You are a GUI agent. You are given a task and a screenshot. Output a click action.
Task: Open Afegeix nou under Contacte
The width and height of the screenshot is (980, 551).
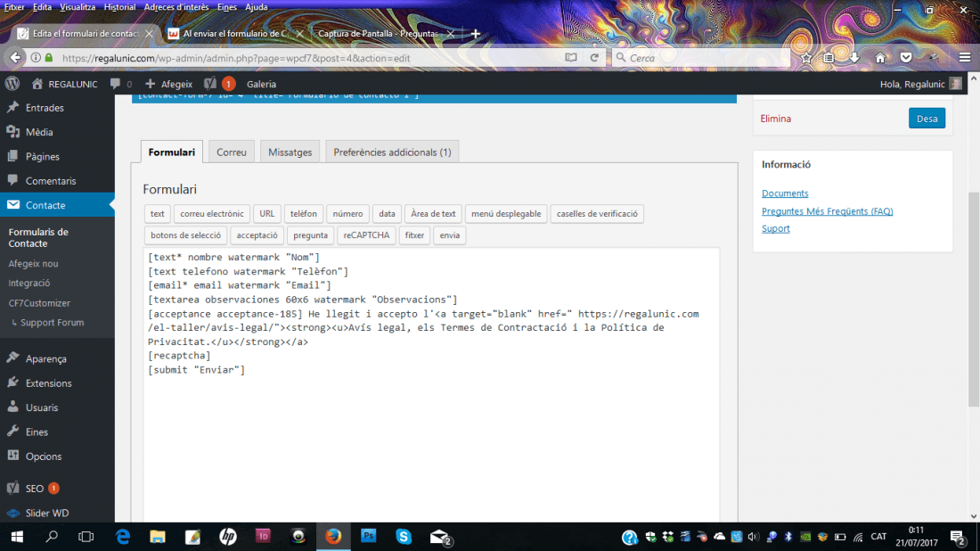coord(33,264)
